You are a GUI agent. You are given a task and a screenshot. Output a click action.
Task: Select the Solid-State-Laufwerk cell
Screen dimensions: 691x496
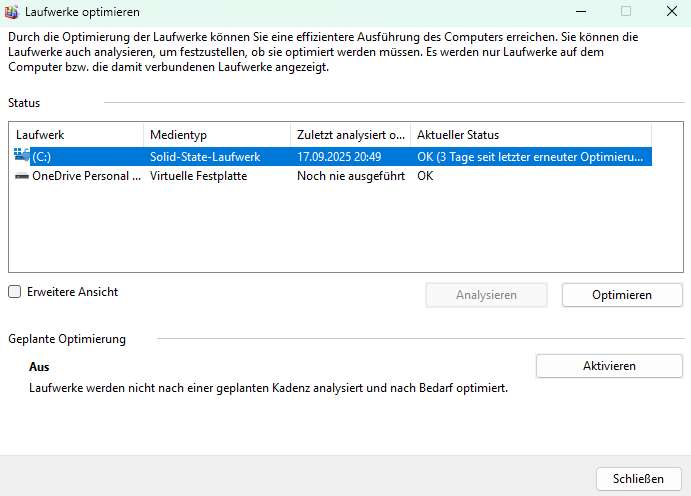tap(205, 157)
